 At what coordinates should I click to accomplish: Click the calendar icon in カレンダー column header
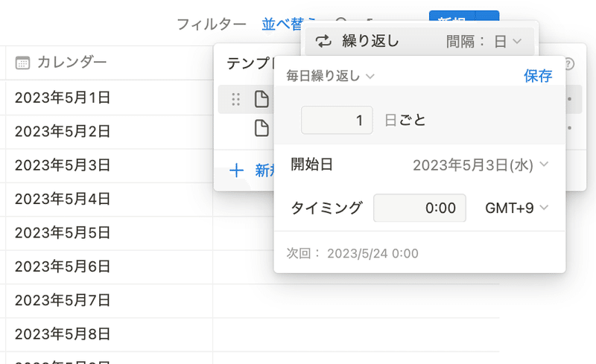[x=22, y=63]
